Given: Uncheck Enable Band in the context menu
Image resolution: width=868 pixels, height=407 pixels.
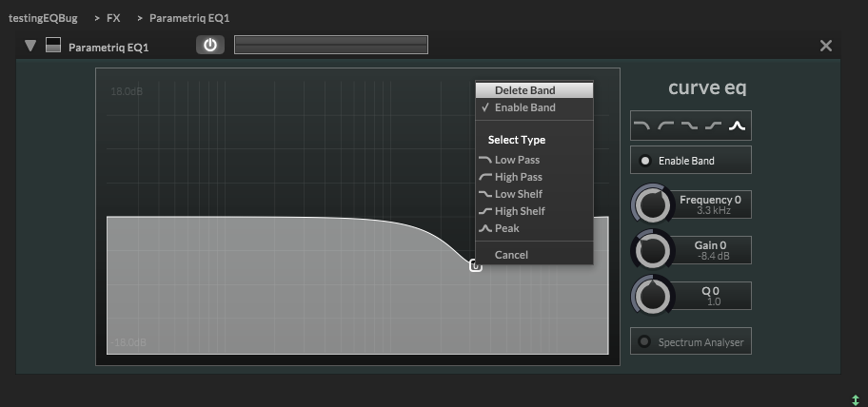Looking at the screenshot, I should (x=524, y=107).
